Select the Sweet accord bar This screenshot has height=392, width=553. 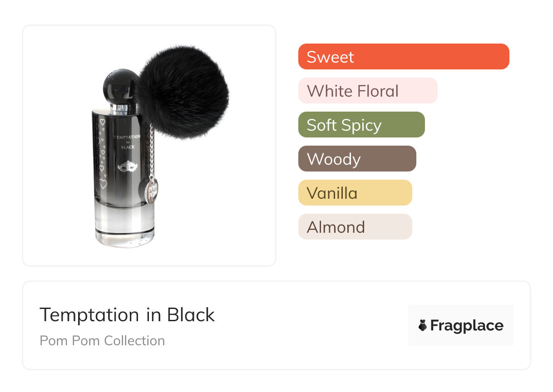(x=403, y=57)
